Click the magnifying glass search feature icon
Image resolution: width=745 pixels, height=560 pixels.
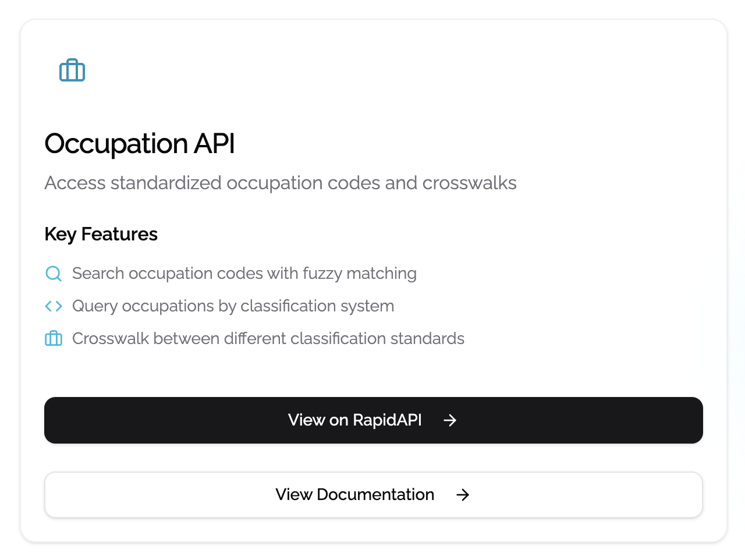click(x=54, y=274)
